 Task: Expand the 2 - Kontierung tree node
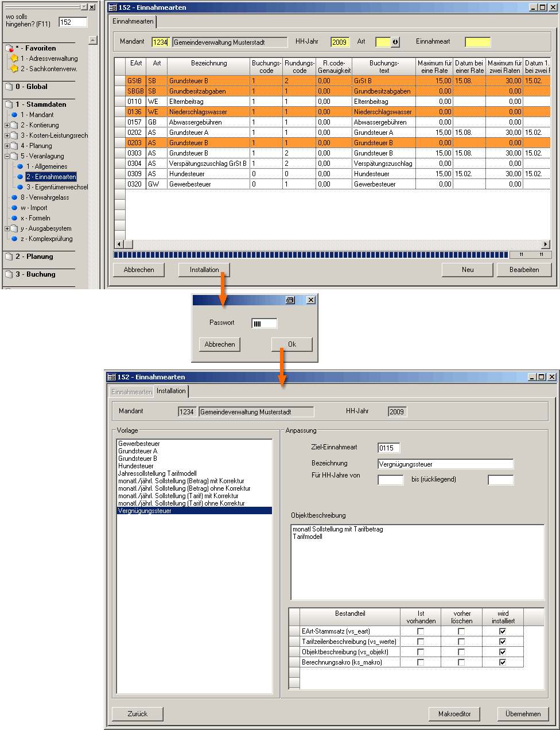[7, 125]
